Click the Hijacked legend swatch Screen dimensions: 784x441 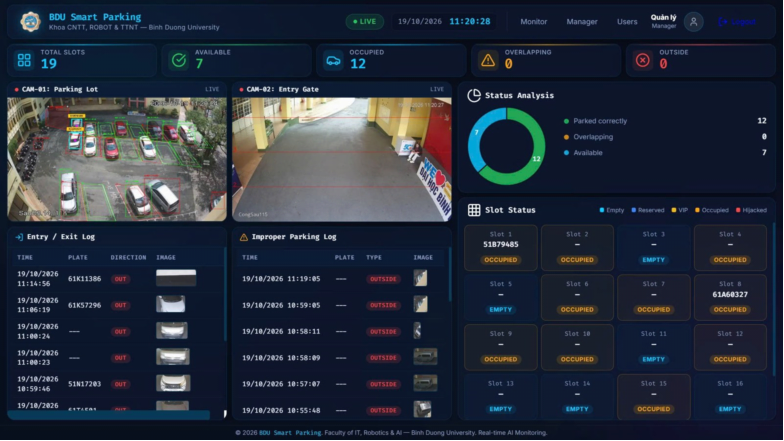pyautogui.click(x=738, y=210)
